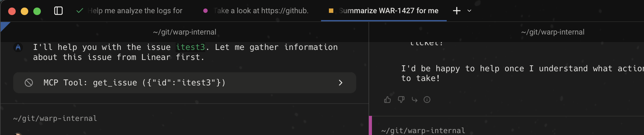Open the dropdown chevron beside the plus button
Screen dimensions: 644x135
(469, 11)
